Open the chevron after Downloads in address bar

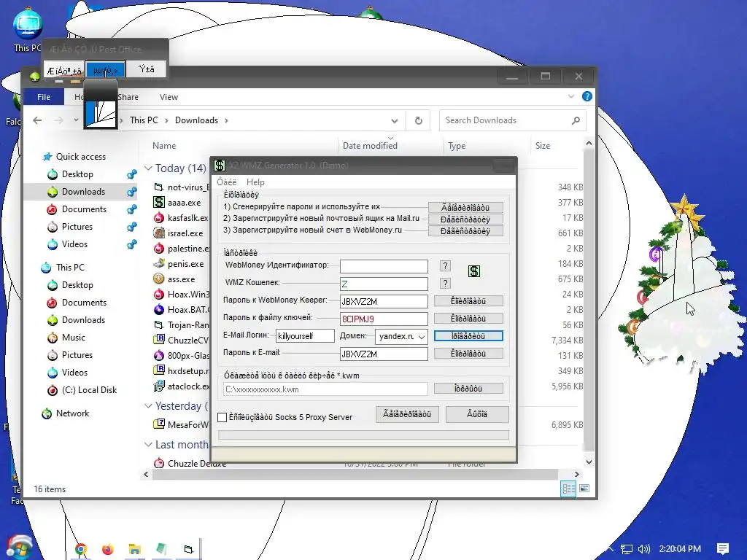coord(226,120)
